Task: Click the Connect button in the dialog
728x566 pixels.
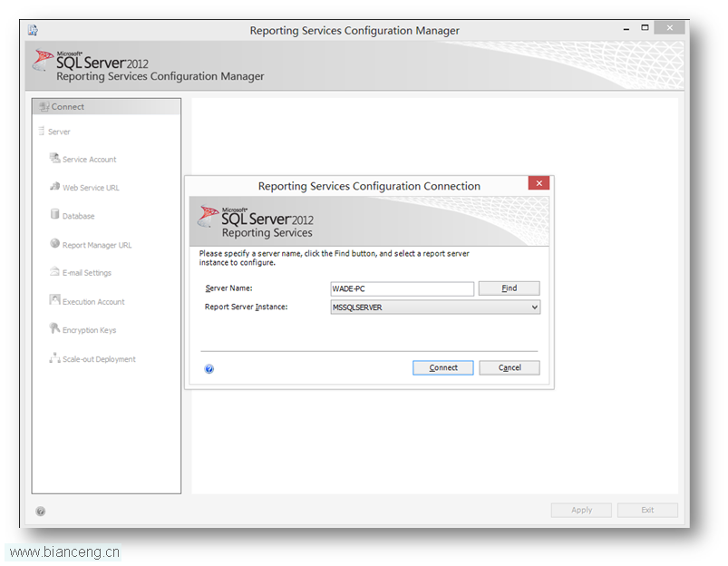Action: [443, 367]
